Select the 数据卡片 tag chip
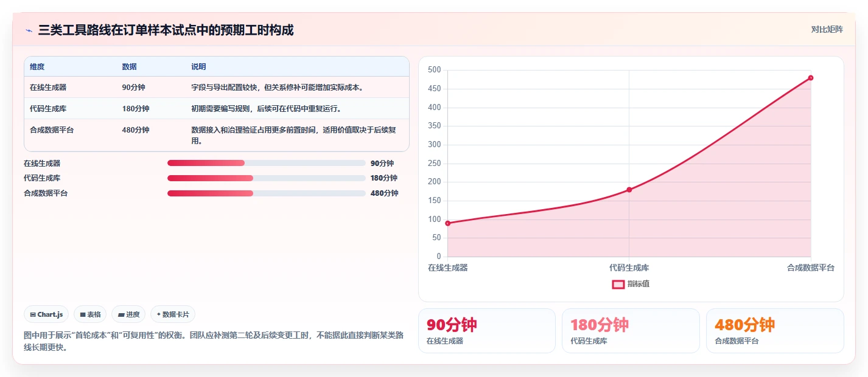868x377 pixels. tap(173, 314)
